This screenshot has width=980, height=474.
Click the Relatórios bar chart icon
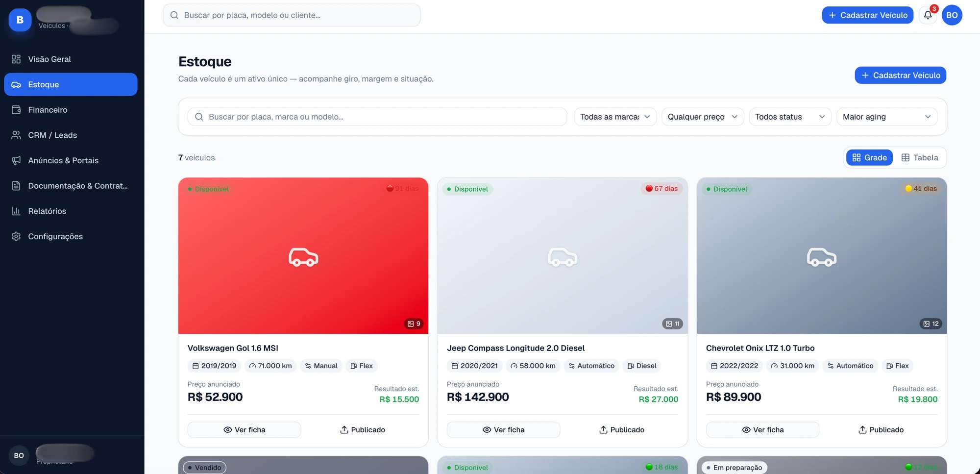(x=16, y=211)
